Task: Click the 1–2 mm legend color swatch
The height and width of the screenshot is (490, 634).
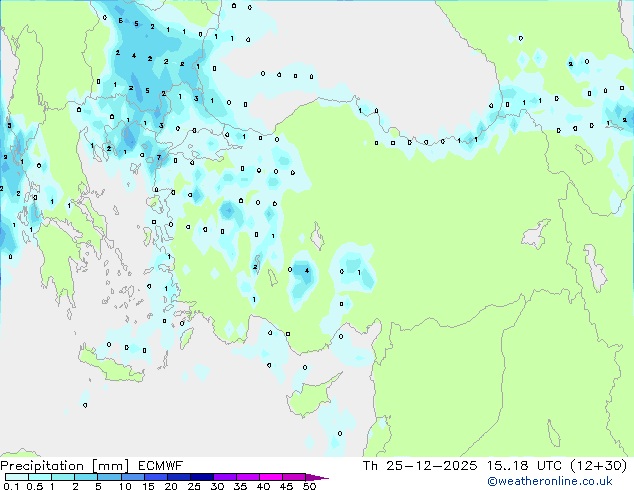Action: point(63,477)
